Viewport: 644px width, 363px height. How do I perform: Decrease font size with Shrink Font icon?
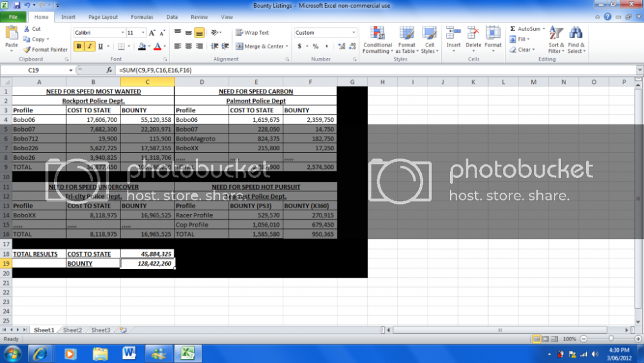tap(162, 32)
